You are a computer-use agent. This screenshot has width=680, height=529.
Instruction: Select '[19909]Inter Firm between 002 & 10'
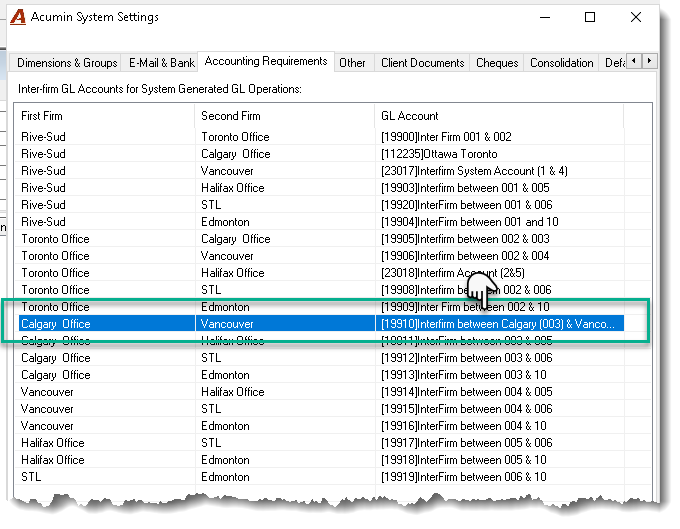[x=465, y=307]
